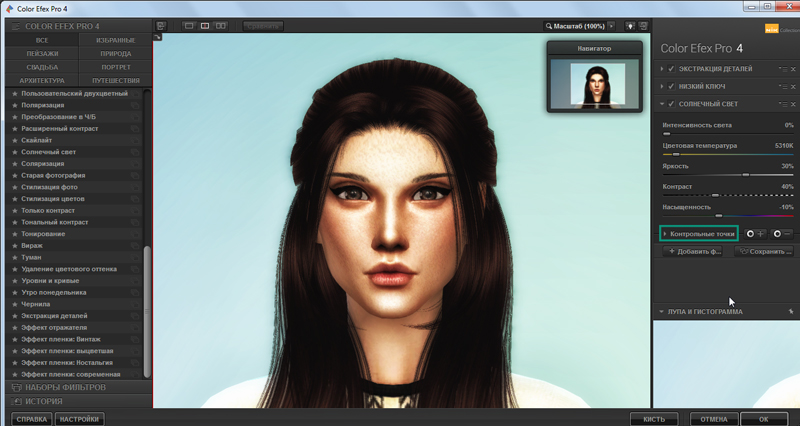Collapse the СОЛНЕЧНЫЙ СВЕТ filter settings
This screenshot has width=800, height=426.
click(x=662, y=104)
